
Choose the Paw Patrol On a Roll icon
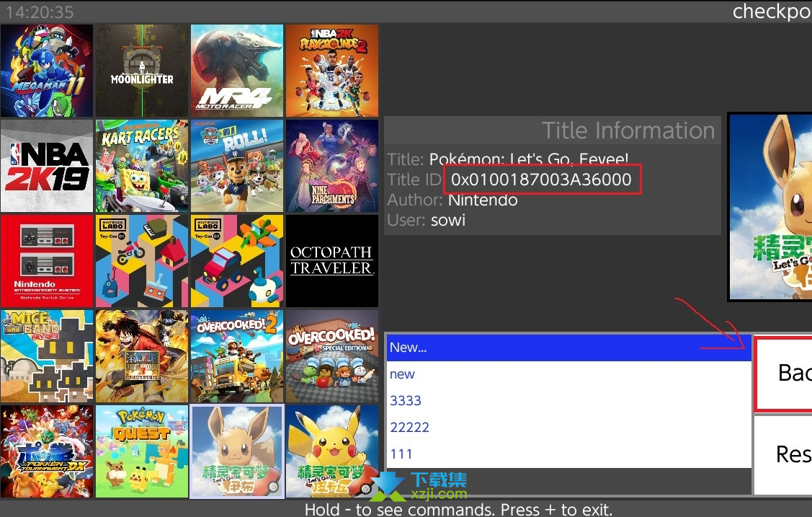(x=237, y=166)
